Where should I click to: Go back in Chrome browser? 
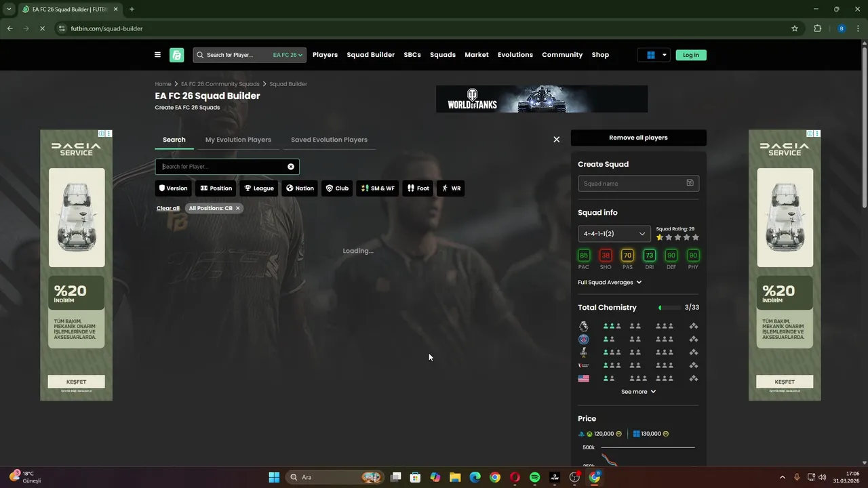point(9,28)
